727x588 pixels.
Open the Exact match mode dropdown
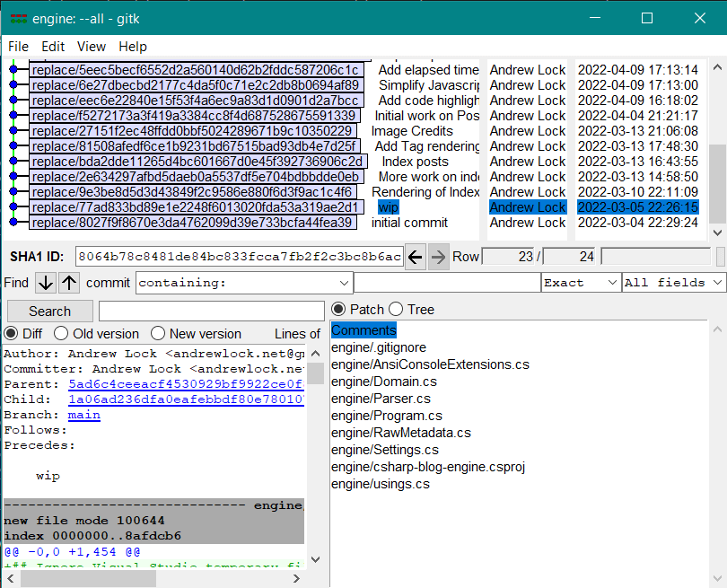click(581, 283)
